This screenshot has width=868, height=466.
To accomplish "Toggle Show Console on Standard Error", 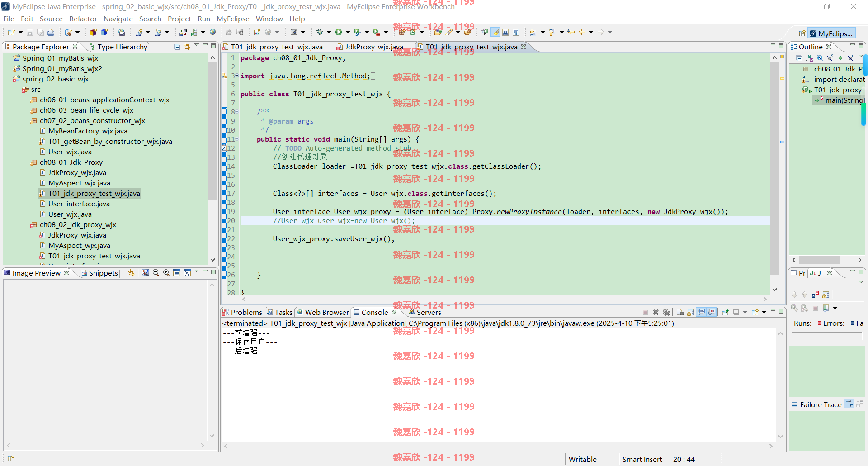I will [x=712, y=312].
